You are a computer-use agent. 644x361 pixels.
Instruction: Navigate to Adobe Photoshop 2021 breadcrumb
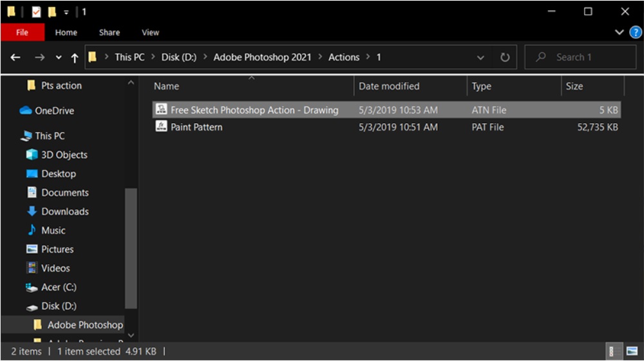tap(262, 57)
